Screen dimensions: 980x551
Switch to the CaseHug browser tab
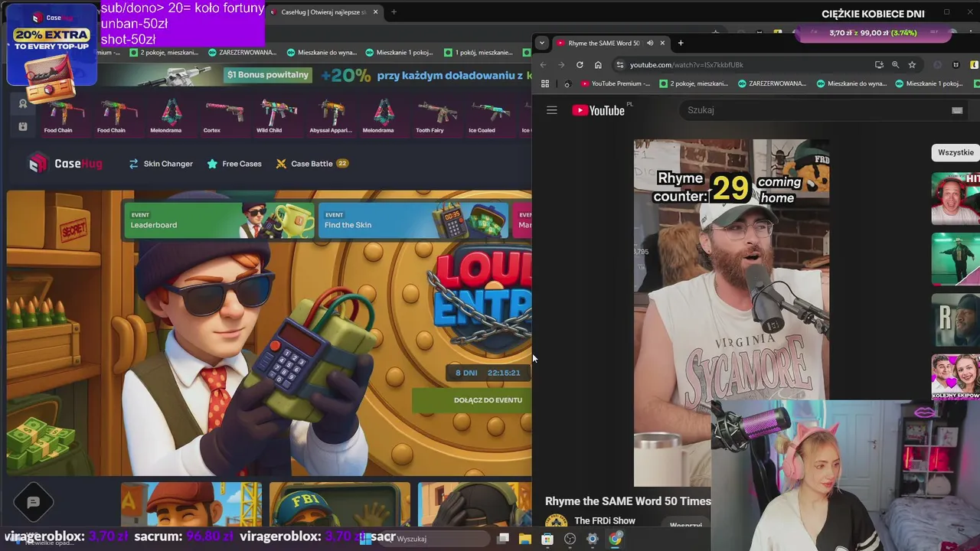tap(323, 12)
